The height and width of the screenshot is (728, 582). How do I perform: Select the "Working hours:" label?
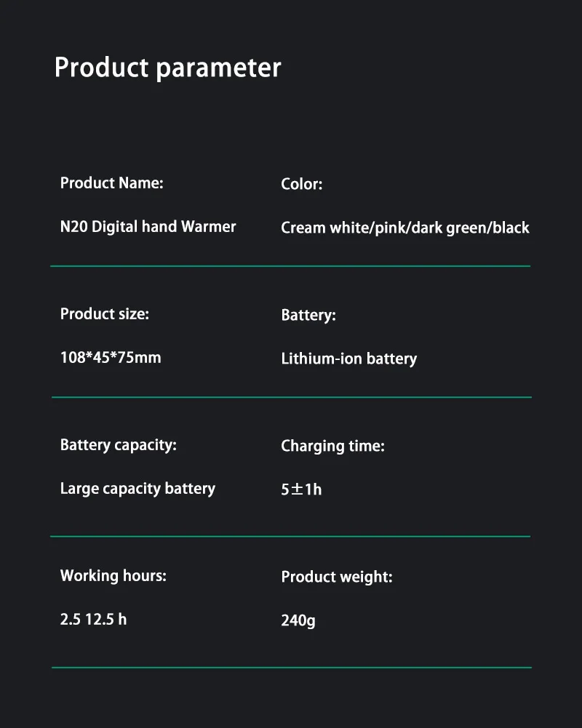click(113, 576)
